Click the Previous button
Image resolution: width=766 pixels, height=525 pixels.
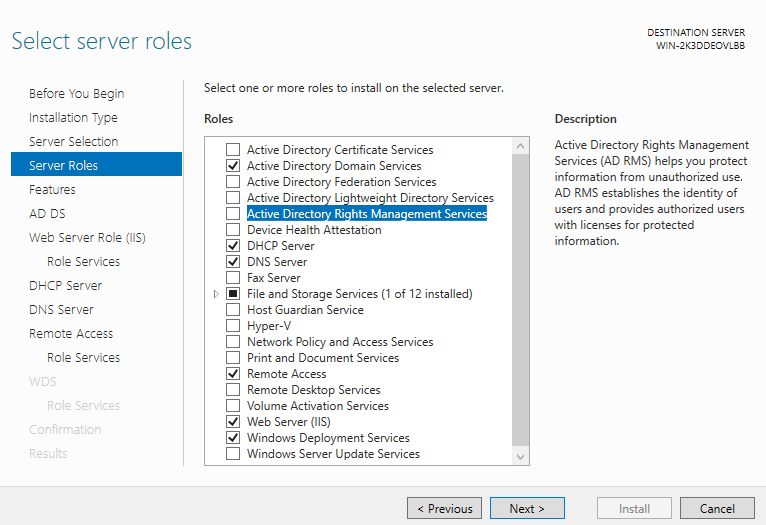point(445,508)
